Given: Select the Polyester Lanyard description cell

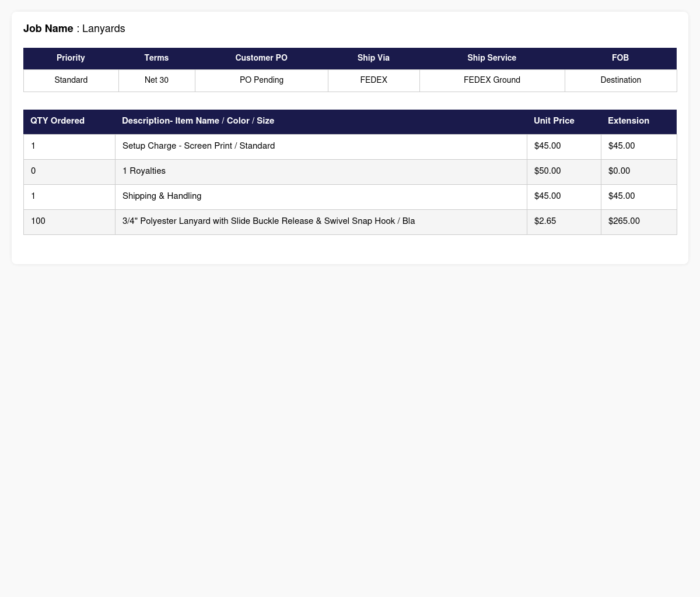Looking at the screenshot, I should click(321, 222).
